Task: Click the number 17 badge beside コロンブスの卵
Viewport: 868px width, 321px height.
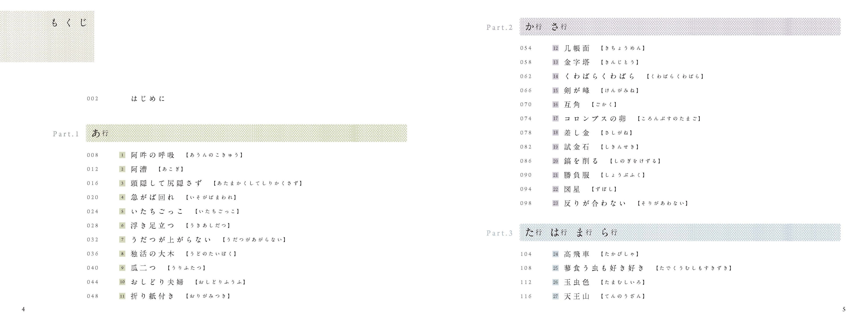Action: pyautogui.click(x=555, y=119)
